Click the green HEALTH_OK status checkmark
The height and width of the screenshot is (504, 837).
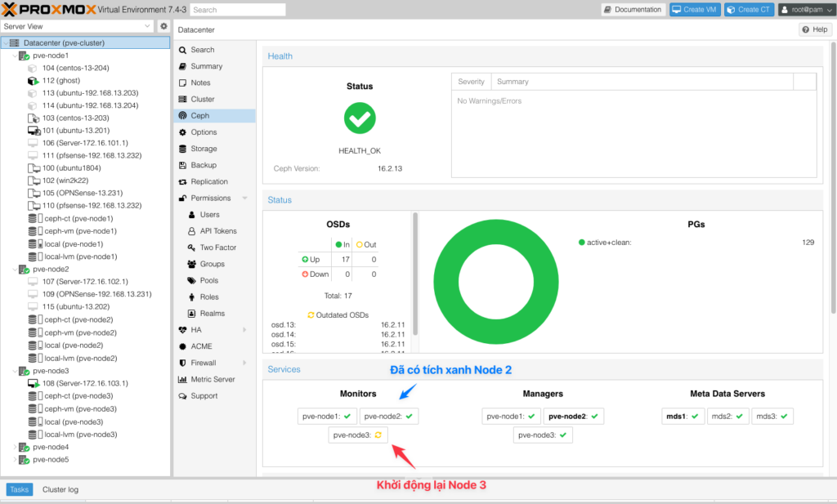[x=360, y=118]
